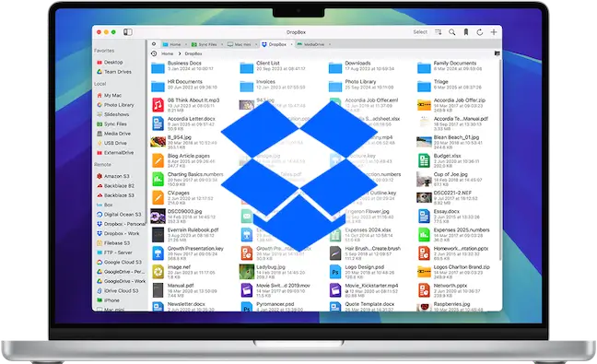Select the Downloads folder icon

335,68
